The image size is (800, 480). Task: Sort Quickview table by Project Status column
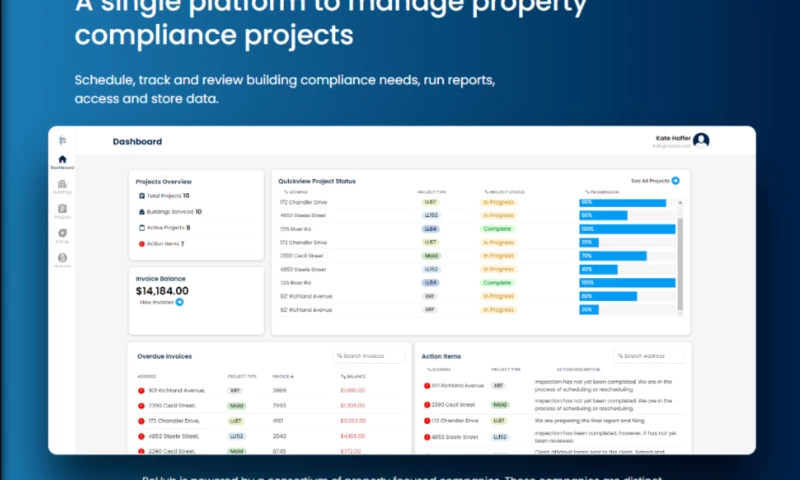(x=505, y=192)
